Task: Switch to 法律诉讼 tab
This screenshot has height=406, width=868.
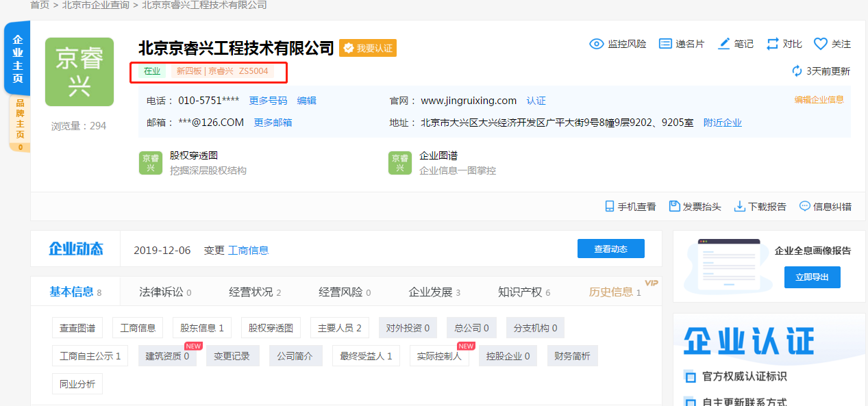Action: 165,292
